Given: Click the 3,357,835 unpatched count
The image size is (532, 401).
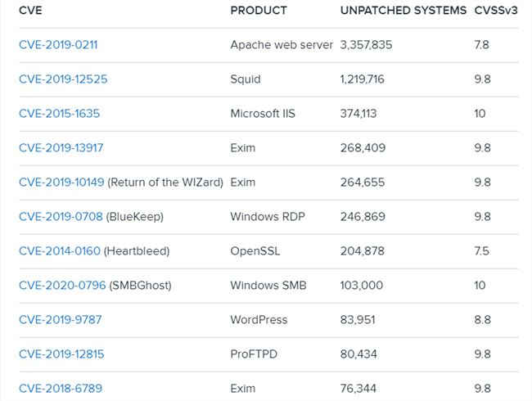Looking at the screenshot, I should [x=366, y=45].
